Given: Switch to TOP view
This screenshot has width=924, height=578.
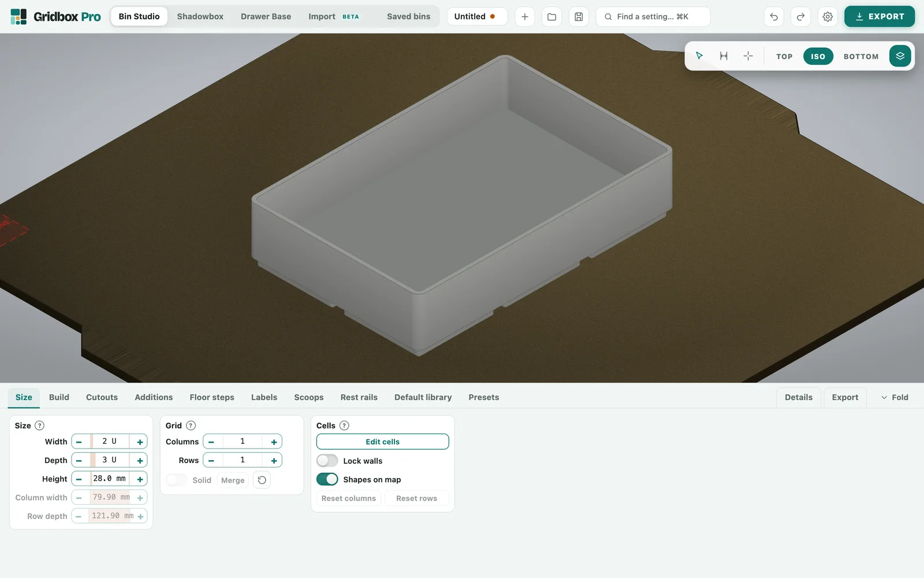Looking at the screenshot, I should coord(784,56).
